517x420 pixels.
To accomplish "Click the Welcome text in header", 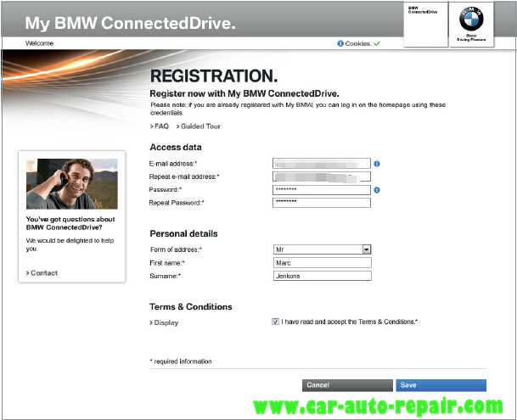I will point(40,43).
